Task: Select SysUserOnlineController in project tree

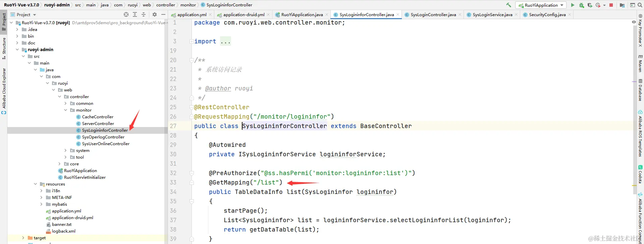Action: tap(106, 144)
